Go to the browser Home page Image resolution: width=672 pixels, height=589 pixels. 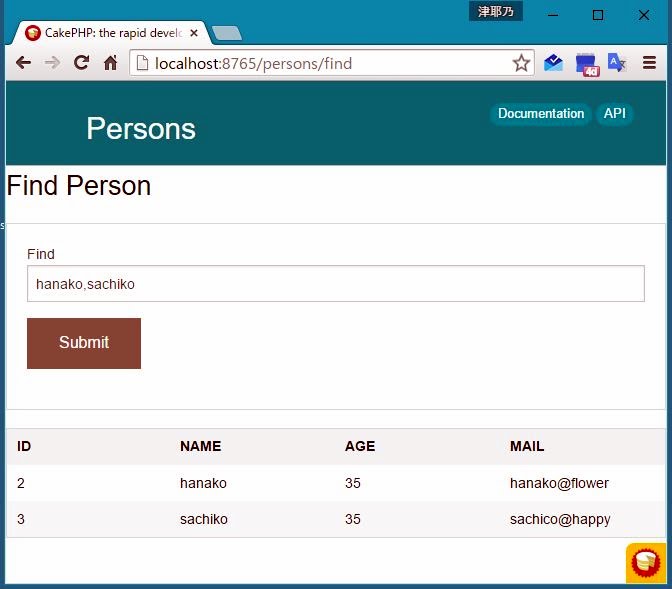(x=111, y=63)
